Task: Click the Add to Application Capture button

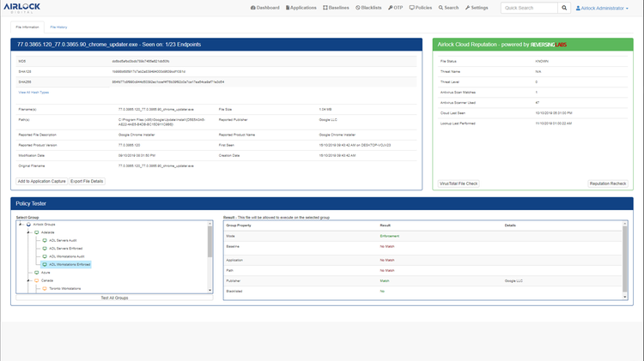Action: [41, 181]
